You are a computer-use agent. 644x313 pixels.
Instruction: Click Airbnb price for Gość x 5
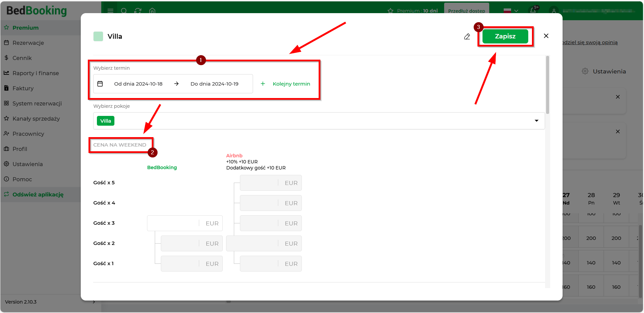271,183
